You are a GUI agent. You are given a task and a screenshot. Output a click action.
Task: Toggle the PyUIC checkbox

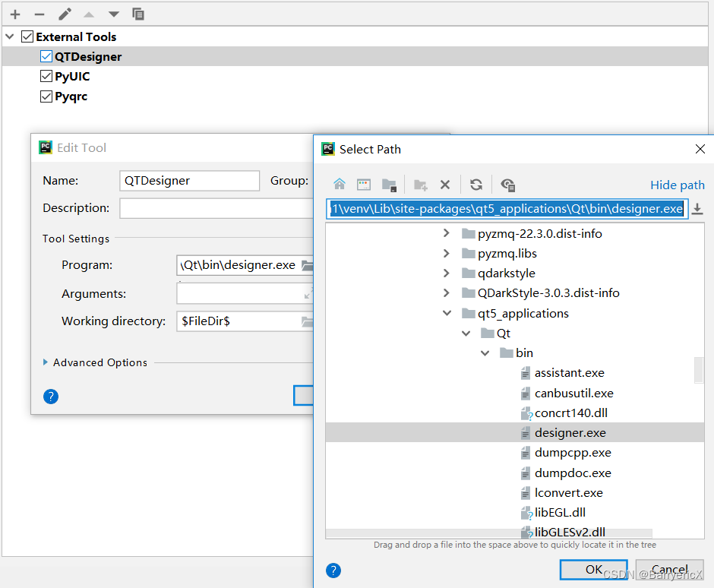click(46, 76)
